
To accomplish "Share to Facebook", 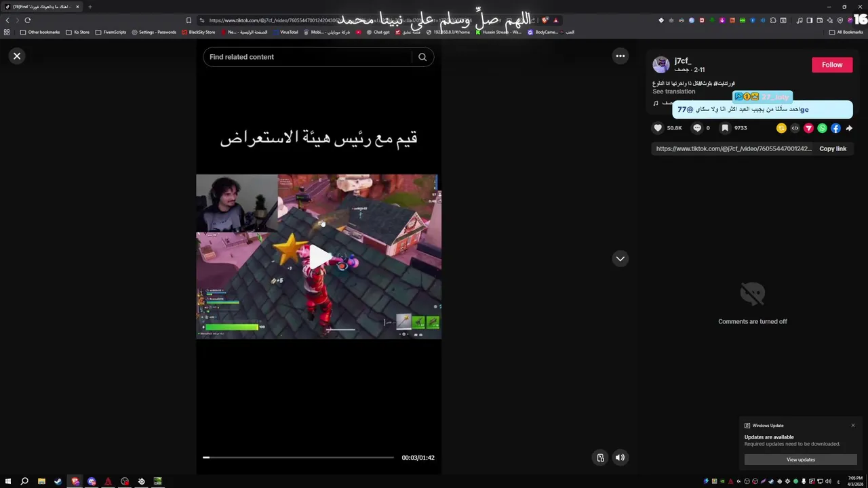I will (835, 128).
